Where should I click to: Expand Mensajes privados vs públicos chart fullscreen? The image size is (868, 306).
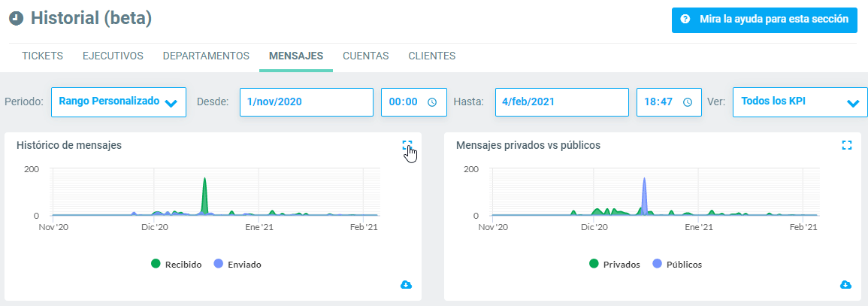point(846,145)
